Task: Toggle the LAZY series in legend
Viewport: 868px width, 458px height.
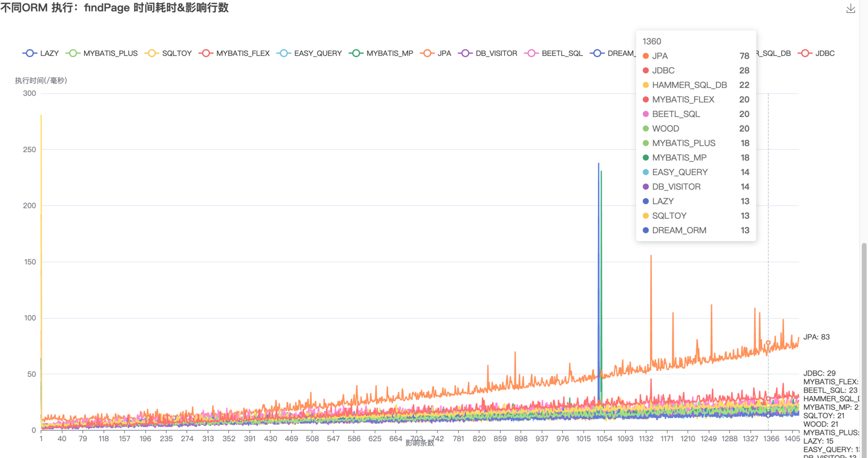Action: [41, 53]
